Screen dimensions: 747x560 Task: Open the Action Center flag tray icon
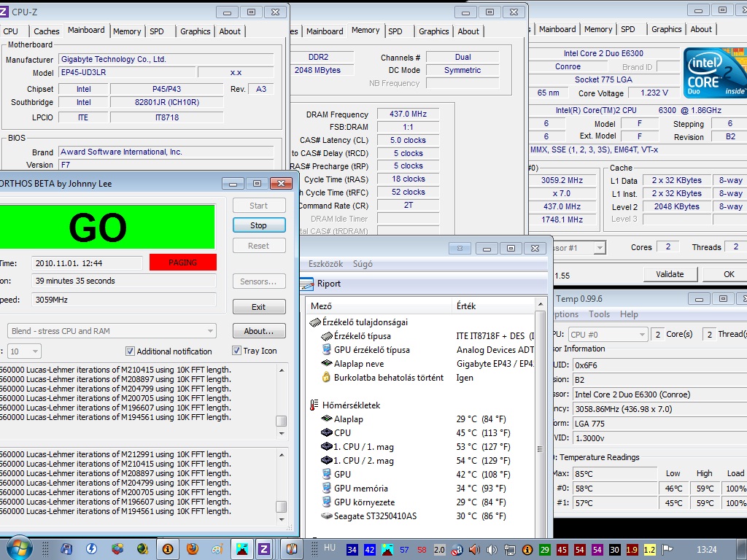(667, 550)
